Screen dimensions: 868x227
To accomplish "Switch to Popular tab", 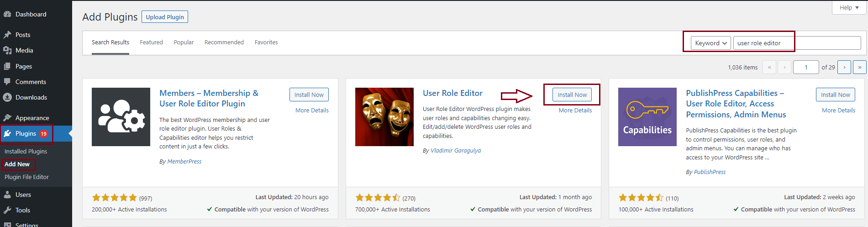I will coord(184,42).
